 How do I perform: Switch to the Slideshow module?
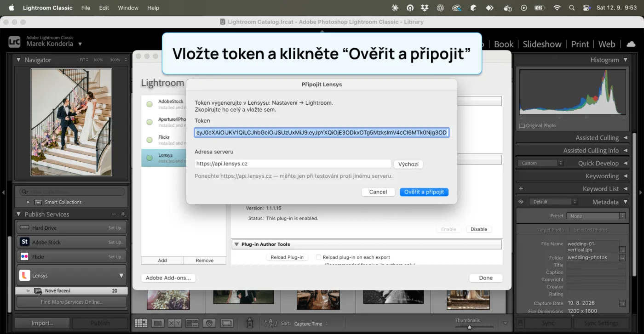pyautogui.click(x=542, y=44)
